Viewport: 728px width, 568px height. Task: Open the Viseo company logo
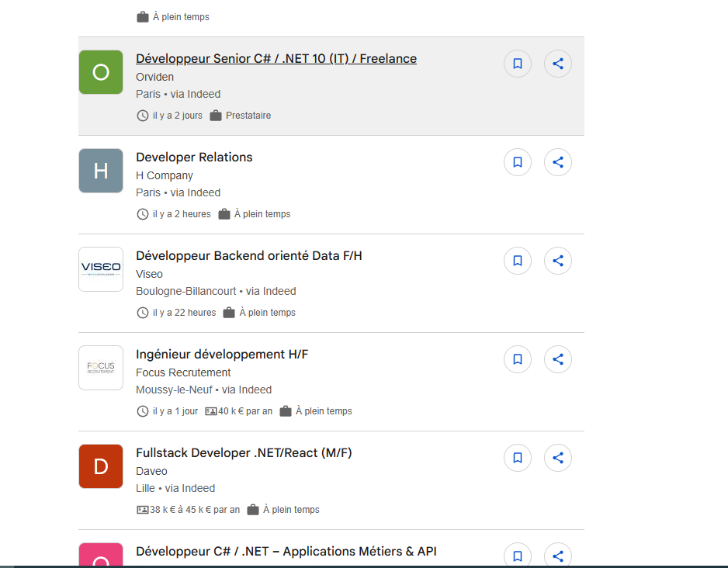pyautogui.click(x=101, y=269)
